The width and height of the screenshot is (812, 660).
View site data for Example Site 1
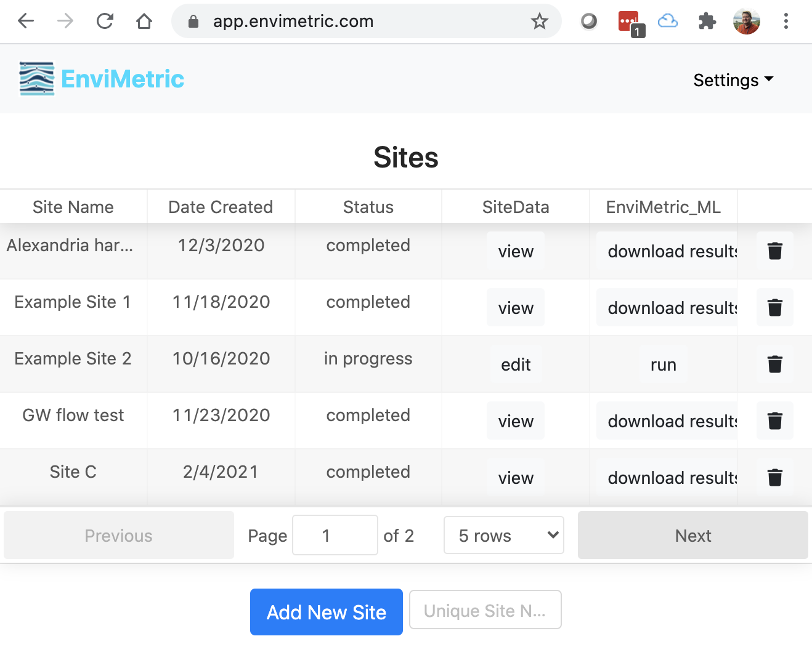coord(516,307)
